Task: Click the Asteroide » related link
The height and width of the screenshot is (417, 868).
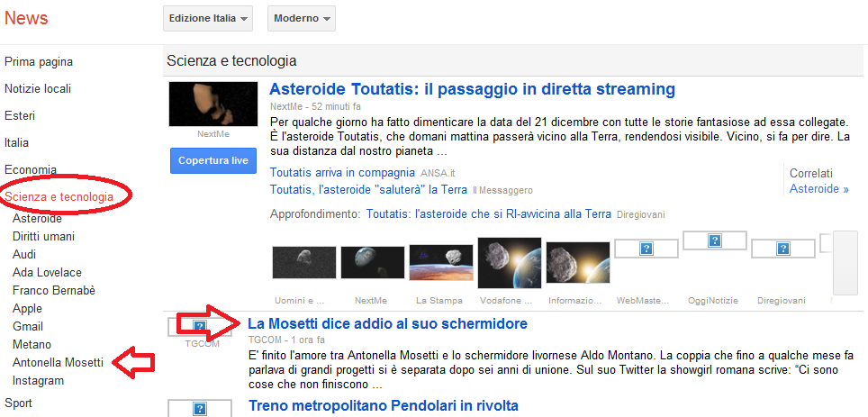Action: (818, 189)
